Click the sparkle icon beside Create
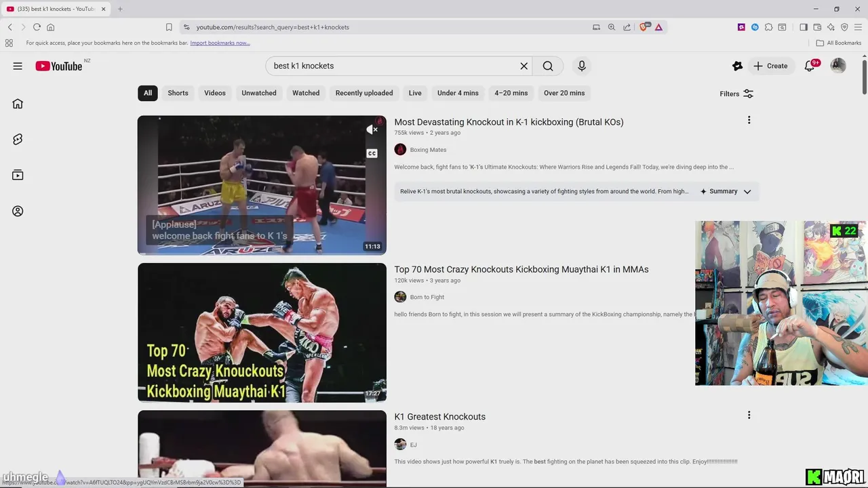 (x=737, y=66)
